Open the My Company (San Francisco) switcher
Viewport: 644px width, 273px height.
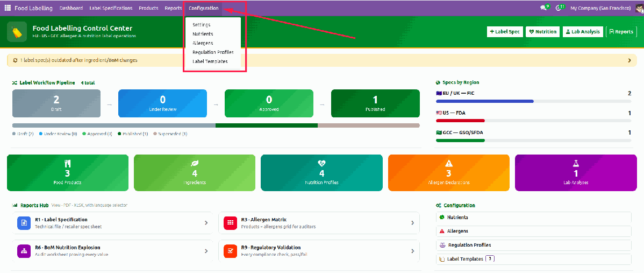click(600, 8)
